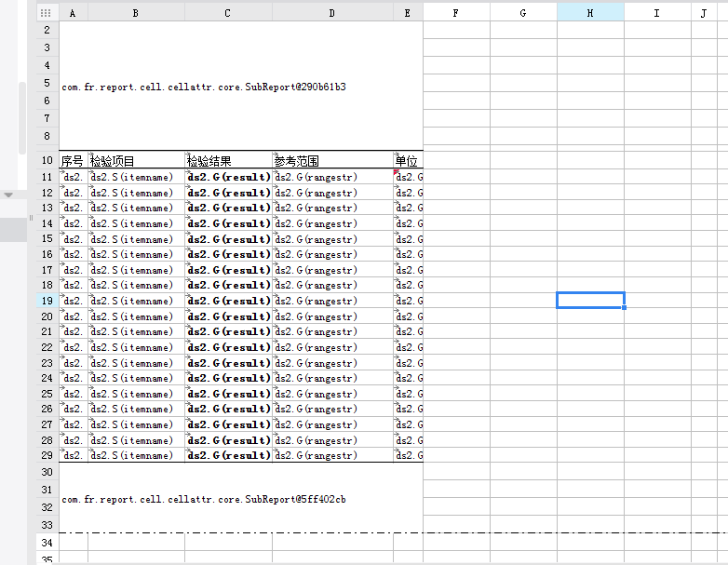Select the 参考范围 header cell
The height and width of the screenshot is (565, 728).
pyautogui.click(x=332, y=161)
